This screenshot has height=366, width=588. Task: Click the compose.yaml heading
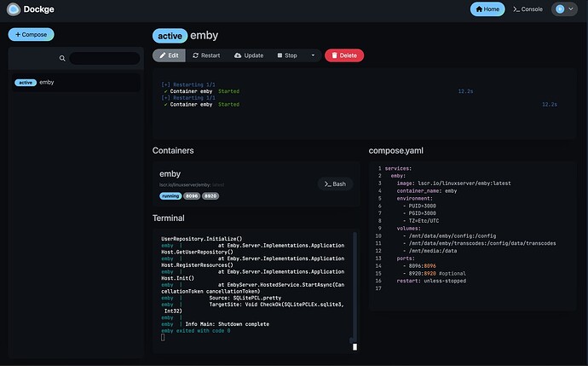tap(396, 150)
